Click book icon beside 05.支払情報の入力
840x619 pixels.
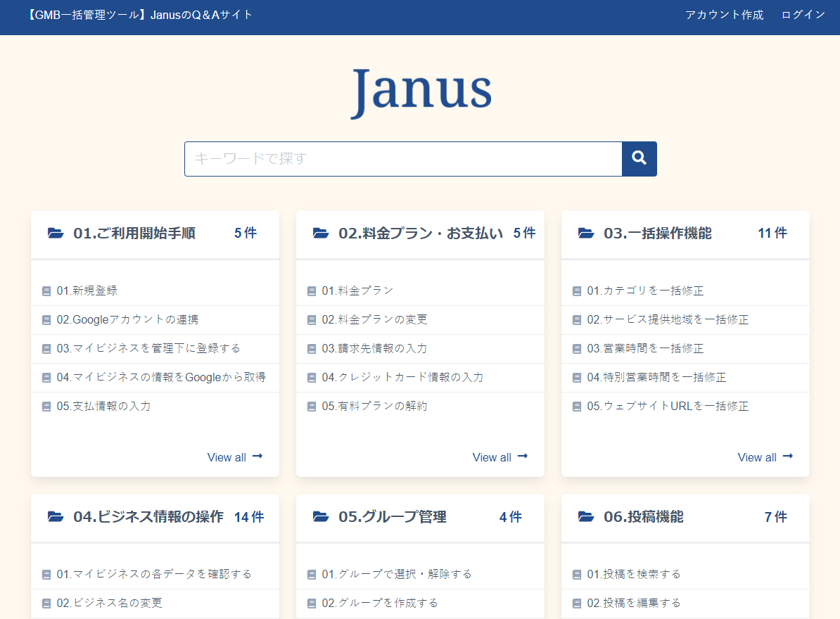pos(46,407)
